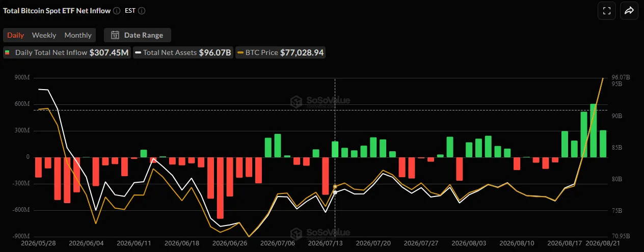Click the SoSoValue watermark logo at bottom
This screenshot has width=644, height=252.
[x=320, y=233]
